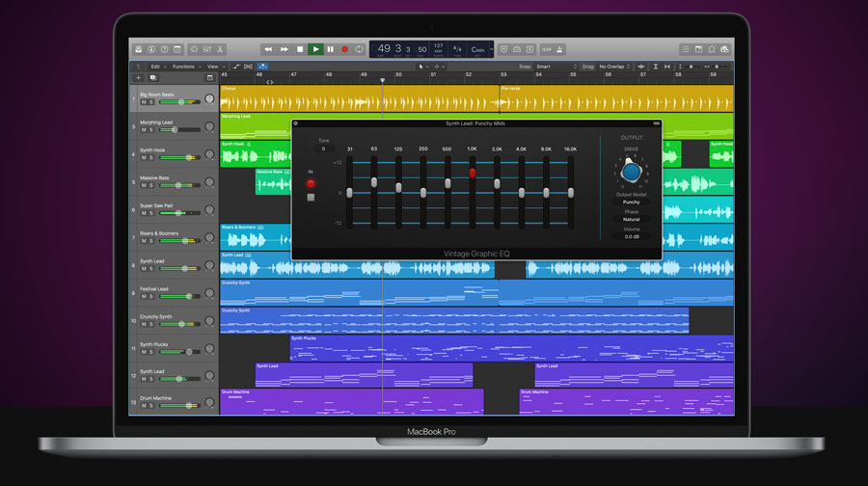Open the Snap dropdown set to Smart
The image size is (868, 486).
pyautogui.click(x=554, y=67)
